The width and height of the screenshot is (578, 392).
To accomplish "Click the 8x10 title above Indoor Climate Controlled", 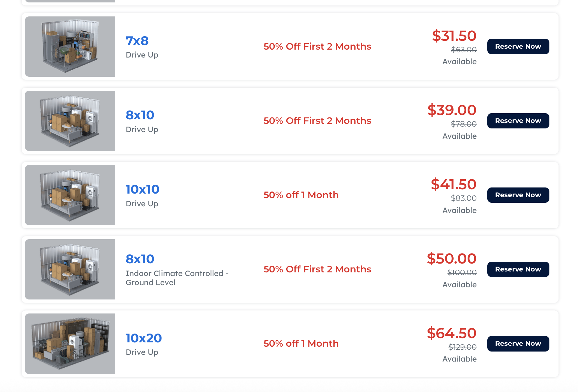I will [x=140, y=259].
